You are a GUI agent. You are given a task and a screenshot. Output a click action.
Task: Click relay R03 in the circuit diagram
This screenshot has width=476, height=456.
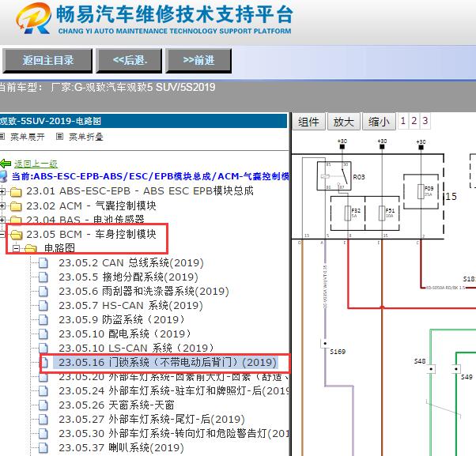[x=334, y=176]
